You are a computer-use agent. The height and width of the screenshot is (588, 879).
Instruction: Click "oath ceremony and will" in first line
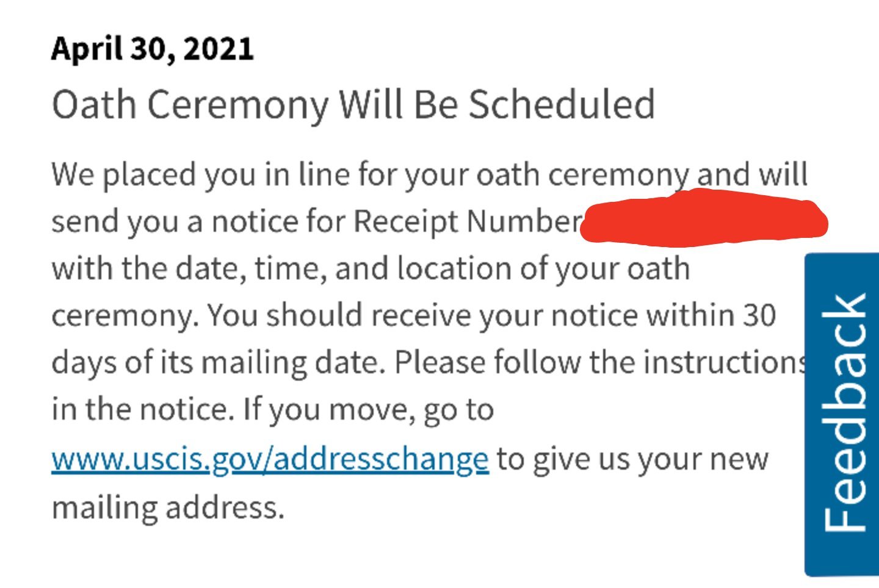[x=642, y=175]
